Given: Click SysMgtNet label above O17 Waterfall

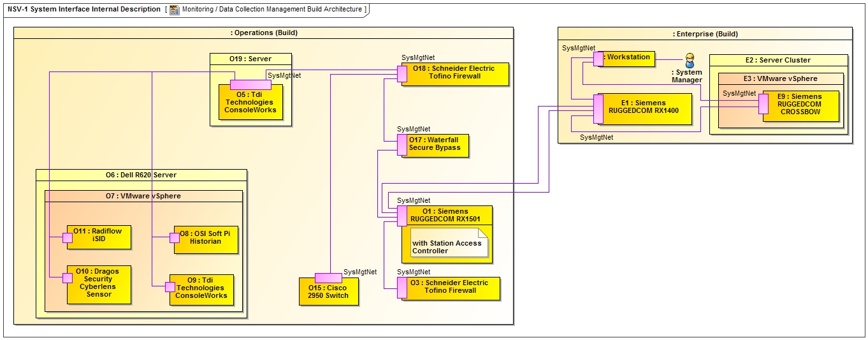Looking at the screenshot, I should click(414, 129).
